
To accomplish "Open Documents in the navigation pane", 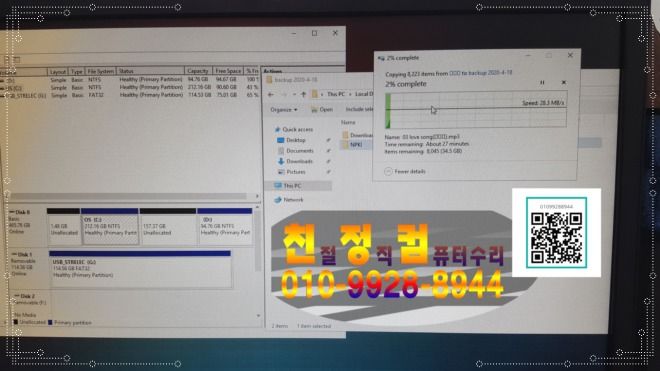I will [x=295, y=150].
